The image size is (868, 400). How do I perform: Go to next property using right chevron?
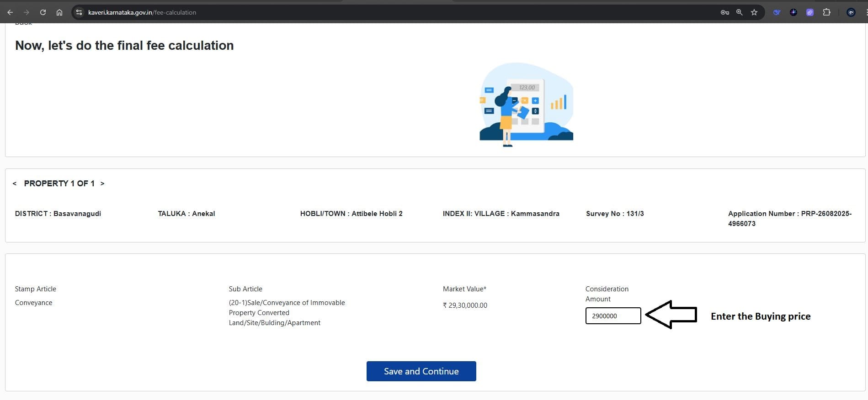point(102,184)
